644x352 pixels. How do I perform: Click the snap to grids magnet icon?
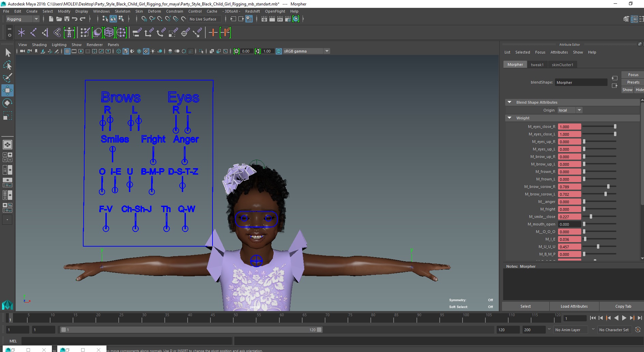(x=144, y=19)
